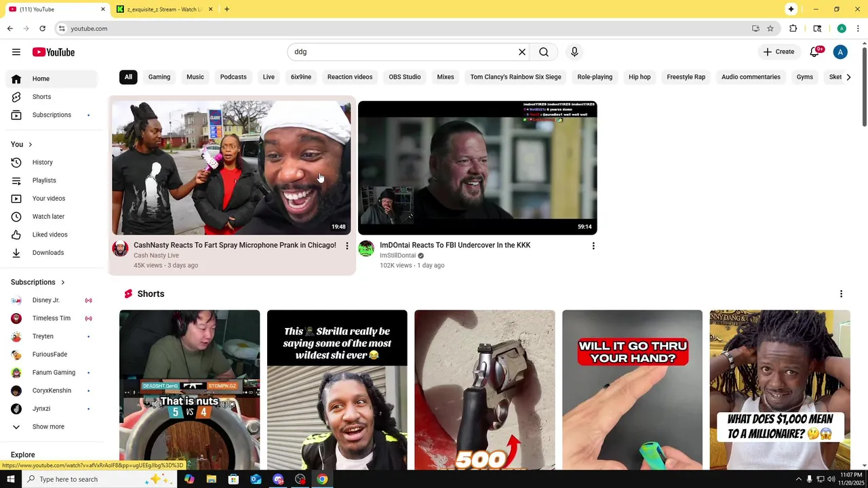Select the All filter chip
This screenshot has width=868, height=488.
128,77
